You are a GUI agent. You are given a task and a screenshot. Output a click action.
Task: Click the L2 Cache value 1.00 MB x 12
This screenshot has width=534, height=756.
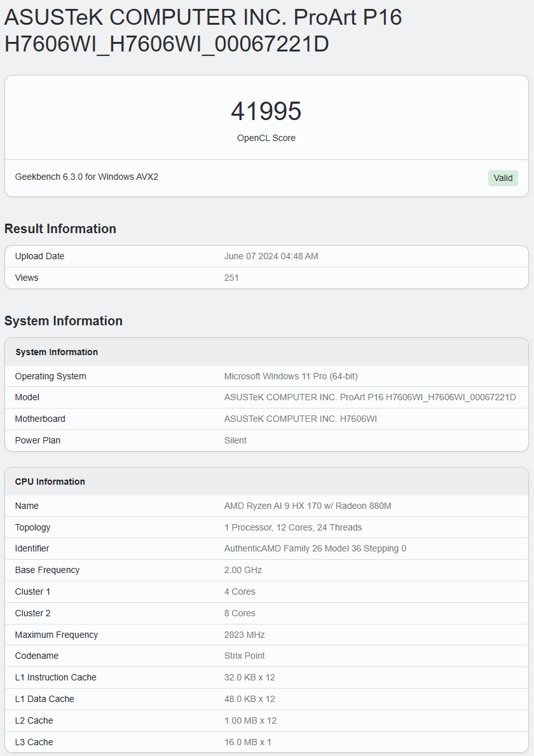[250, 720]
